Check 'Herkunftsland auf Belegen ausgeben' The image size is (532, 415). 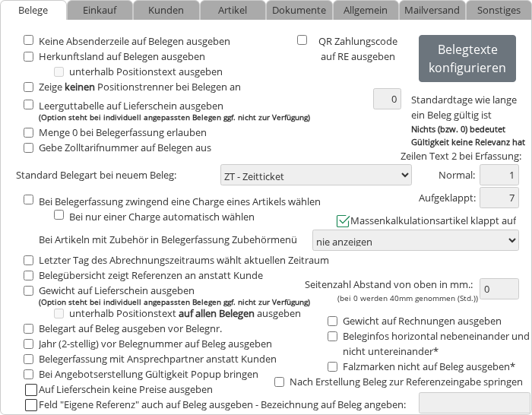click(29, 56)
